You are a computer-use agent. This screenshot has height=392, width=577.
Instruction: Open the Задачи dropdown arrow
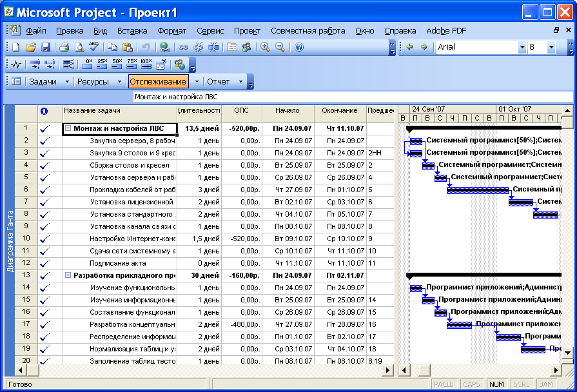coord(67,82)
